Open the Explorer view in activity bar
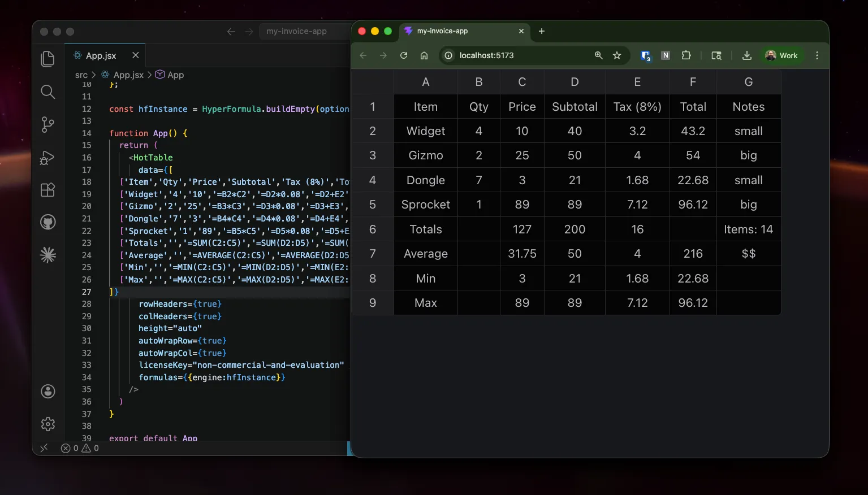 tap(48, 59)
